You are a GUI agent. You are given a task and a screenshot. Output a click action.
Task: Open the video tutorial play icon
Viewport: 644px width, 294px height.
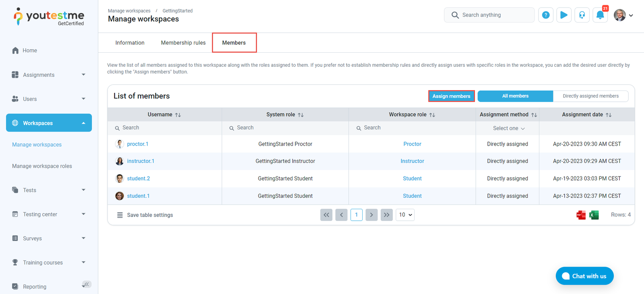[x=564, y=15]
